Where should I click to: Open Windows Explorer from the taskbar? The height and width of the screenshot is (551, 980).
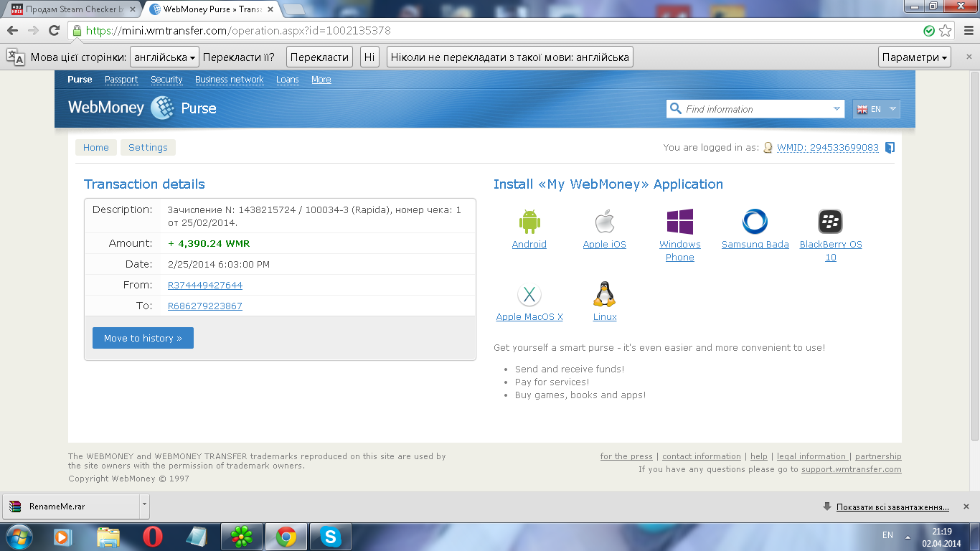(x=108, y=537)
